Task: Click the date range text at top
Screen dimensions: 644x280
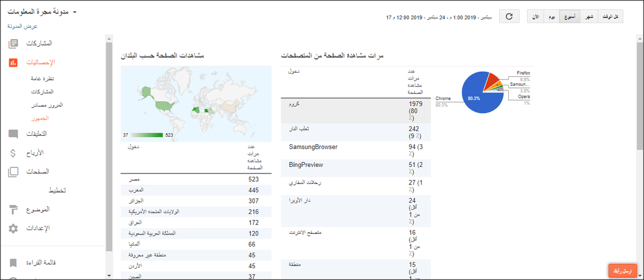Action: pyautogui.click(x=438, y=18)
